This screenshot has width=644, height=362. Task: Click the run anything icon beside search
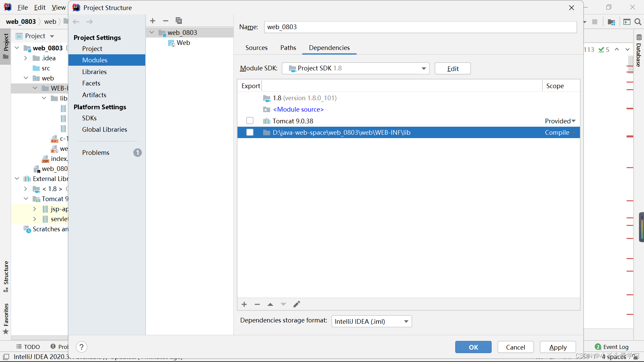point(627,22)
